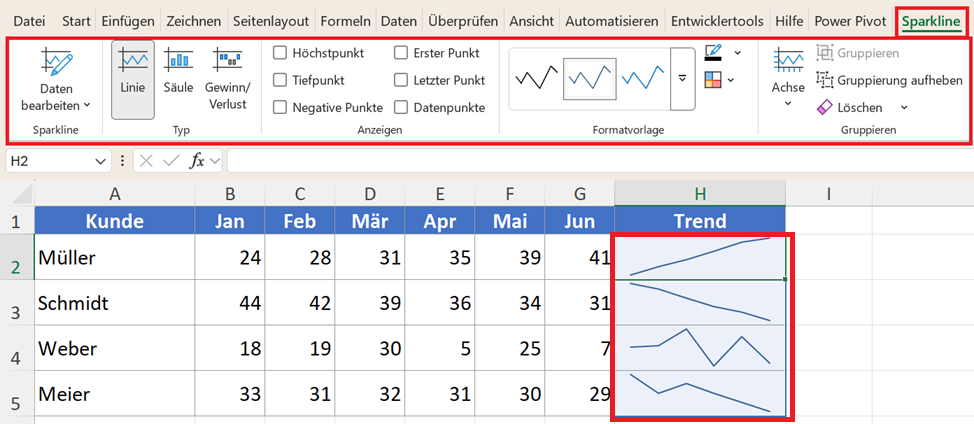Open the Automatisieren tab
974x424 pixels.
pos(612,21)
